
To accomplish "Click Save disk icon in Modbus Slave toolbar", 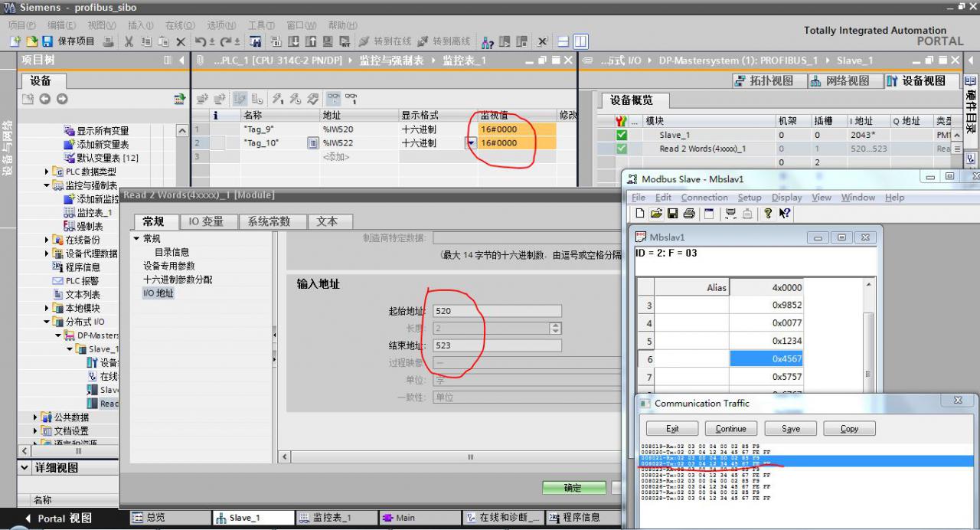I will pos(672,214).
